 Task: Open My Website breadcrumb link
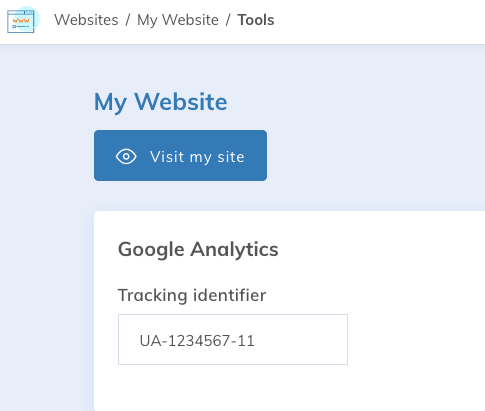pos(178,20)
